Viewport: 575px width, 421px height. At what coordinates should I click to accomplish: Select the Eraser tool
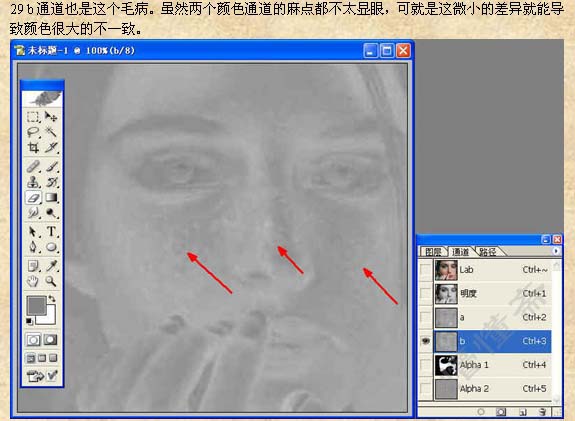[33, 198]
